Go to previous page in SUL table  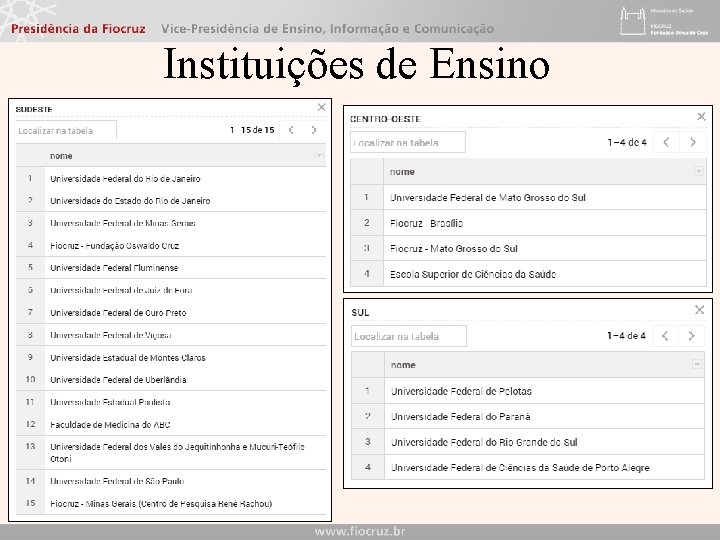point(665,336)
